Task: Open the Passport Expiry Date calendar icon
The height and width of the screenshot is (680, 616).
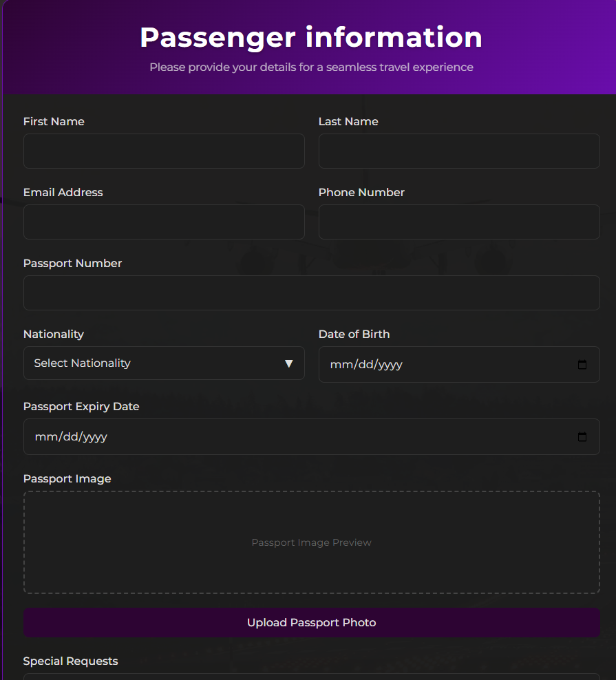Action: (x=582, y=437)
